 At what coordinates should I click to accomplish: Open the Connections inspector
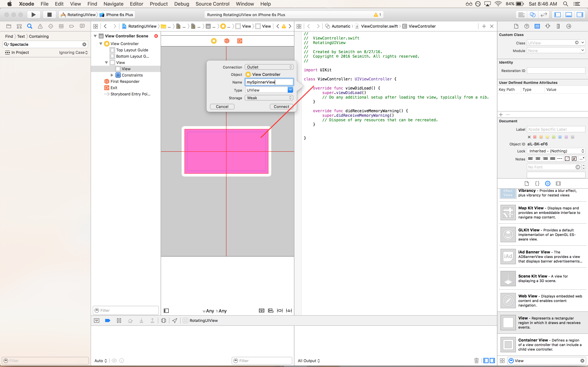pyautogui.click(x=569, y=26)
